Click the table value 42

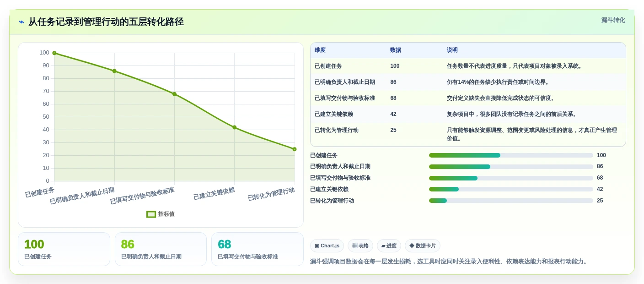coord(393,114)
